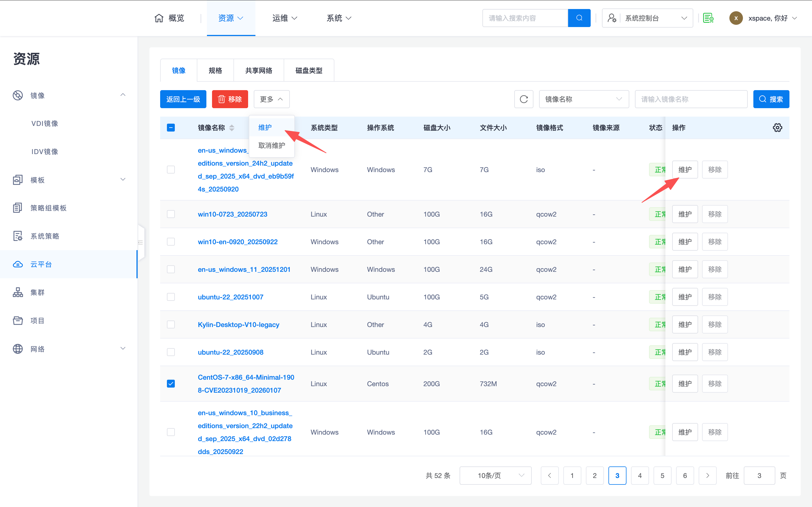Open the Kylin-Desktop-V10-legacy image link

click(238, 324)
